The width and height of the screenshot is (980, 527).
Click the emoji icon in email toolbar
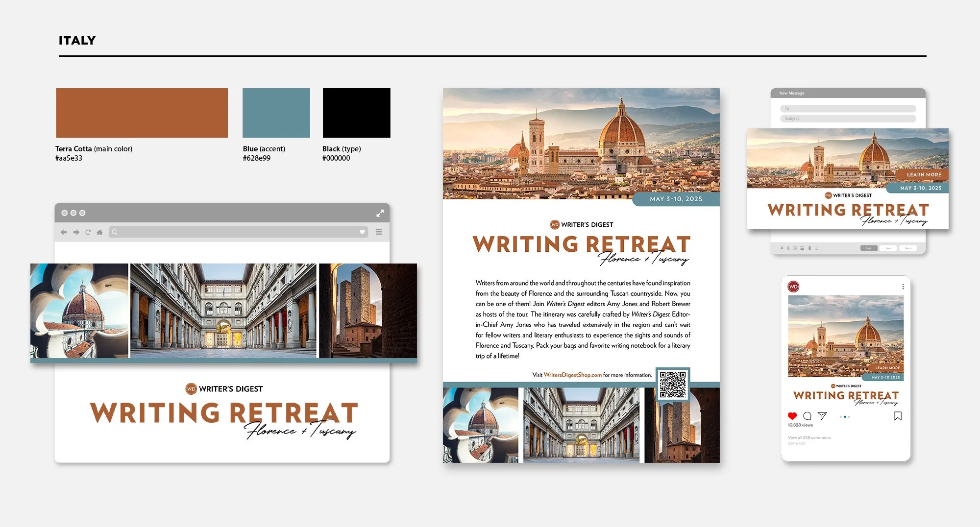pyautogui.click(x=795, y=248)
